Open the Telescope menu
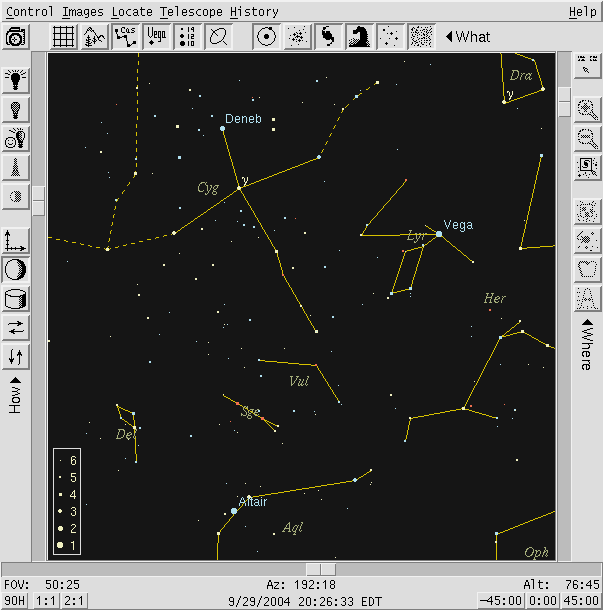The image size is (603, 610). point(191,12)
